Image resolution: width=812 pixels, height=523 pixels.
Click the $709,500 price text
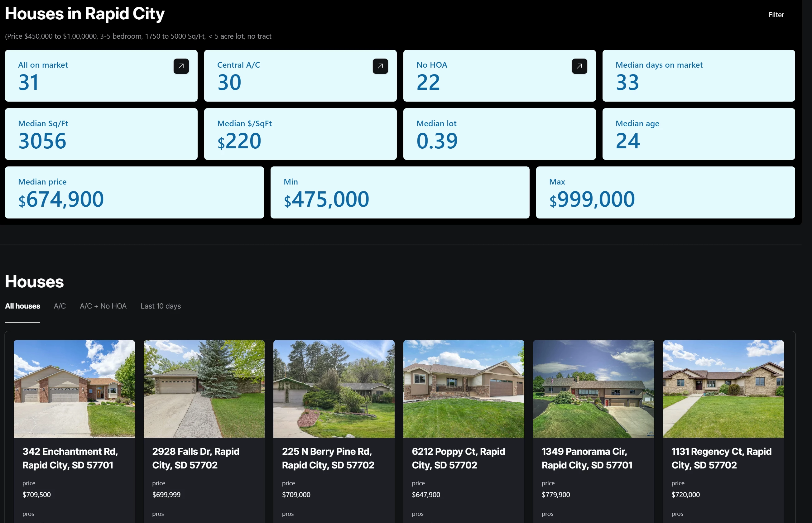pos(37,494)
